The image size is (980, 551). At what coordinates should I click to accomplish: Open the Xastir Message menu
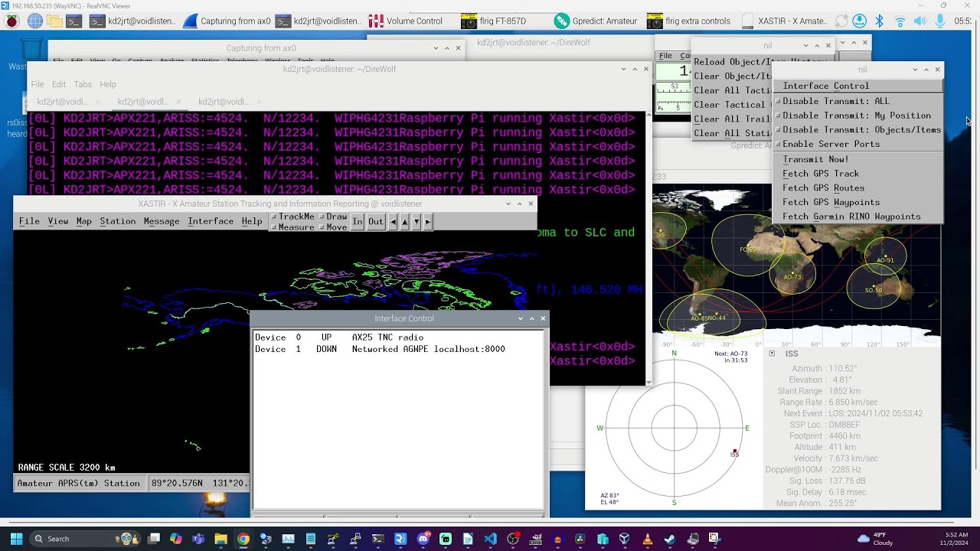[162, 221]
